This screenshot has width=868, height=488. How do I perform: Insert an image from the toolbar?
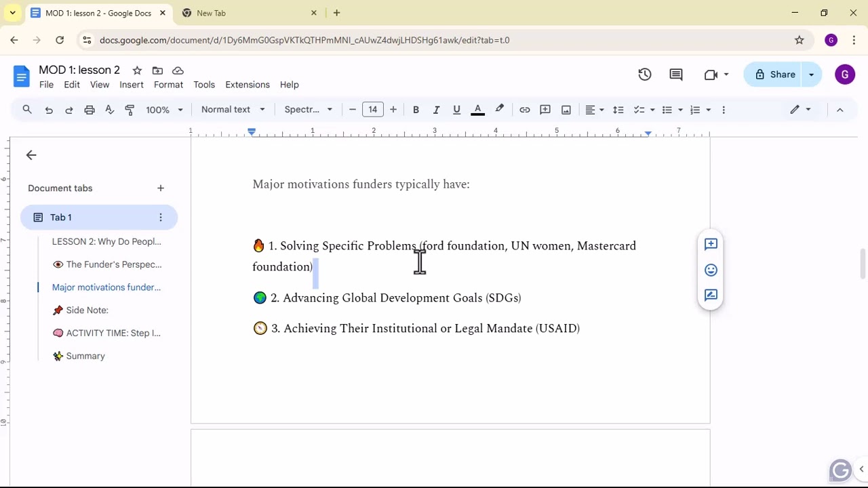(566, 110)
